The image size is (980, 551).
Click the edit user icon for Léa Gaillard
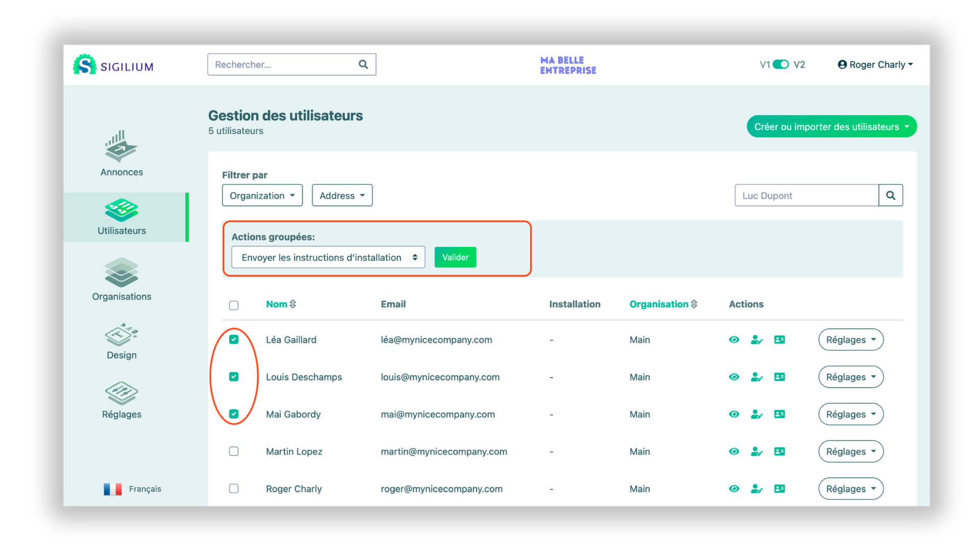[756, 340]
